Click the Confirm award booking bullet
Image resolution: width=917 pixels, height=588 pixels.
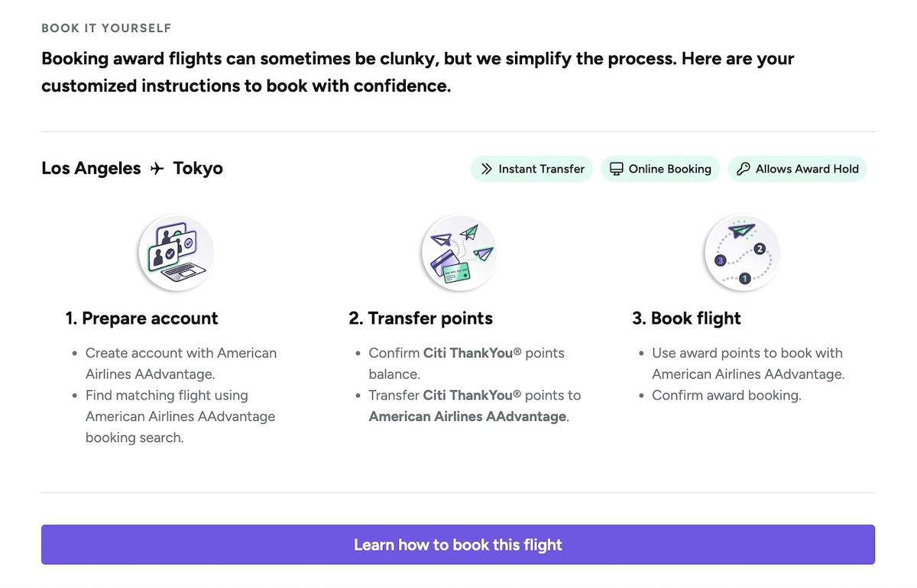click(726, 396)
